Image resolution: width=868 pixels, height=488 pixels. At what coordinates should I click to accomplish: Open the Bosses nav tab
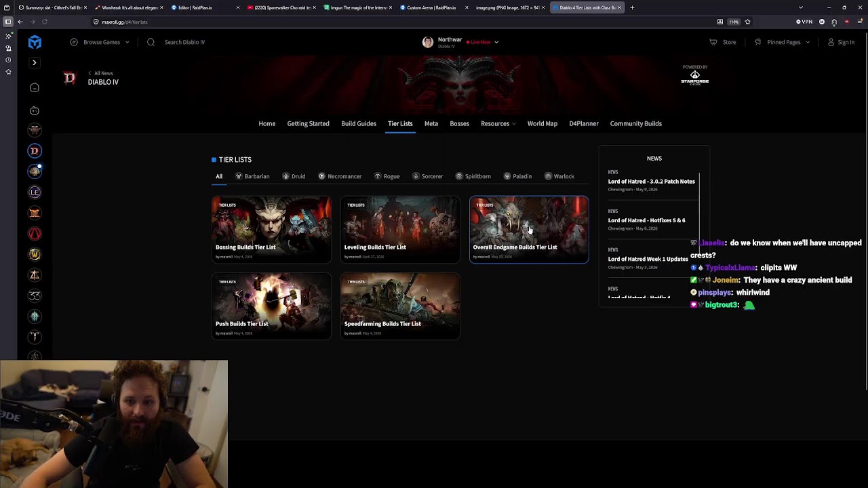click(x=459, y=123)
